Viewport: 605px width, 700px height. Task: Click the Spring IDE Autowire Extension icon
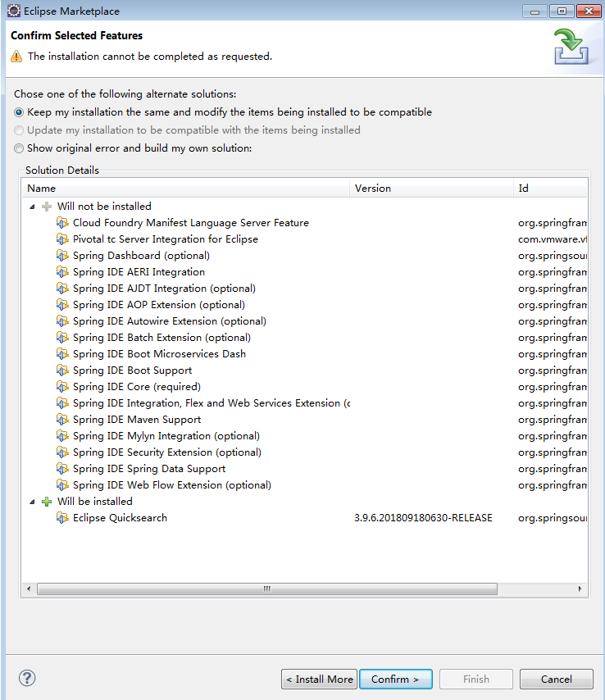(62, 321)
